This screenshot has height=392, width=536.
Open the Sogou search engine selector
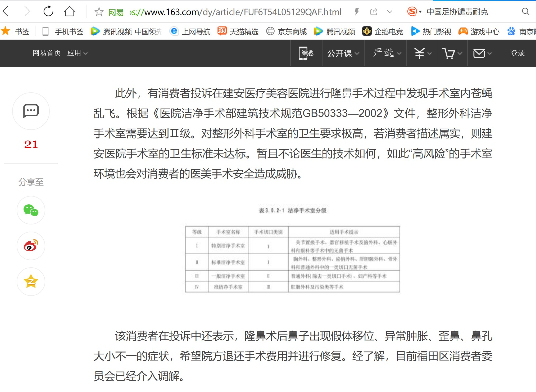click(414, 12)
